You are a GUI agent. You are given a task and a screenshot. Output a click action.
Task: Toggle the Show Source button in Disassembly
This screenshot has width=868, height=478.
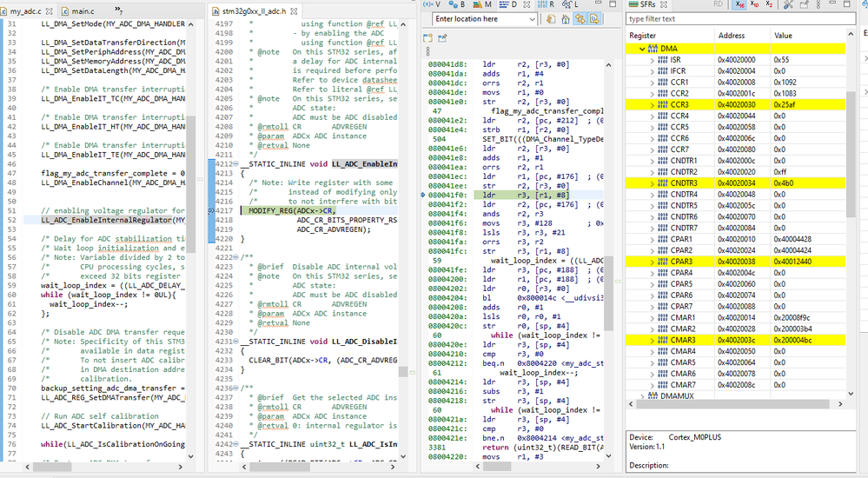pos(594,19)
